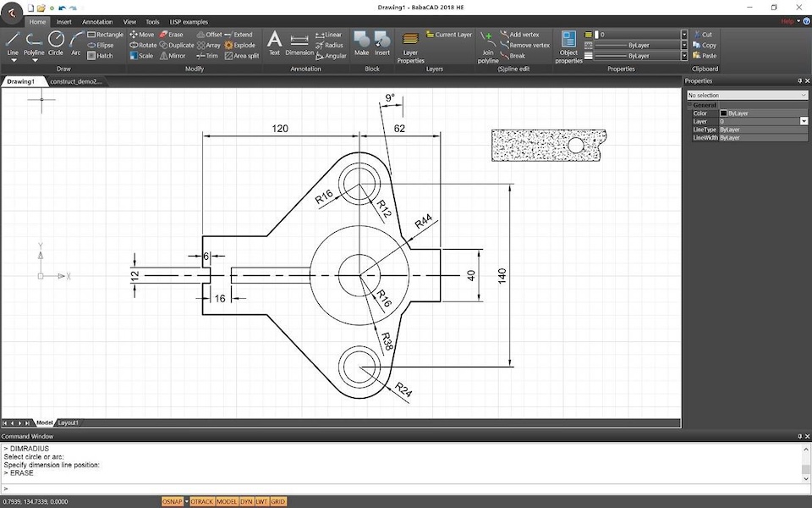Select the Circle tool
Image resolution: width=812 pixels, height=508 pixels.
click(x=55, y=40)
